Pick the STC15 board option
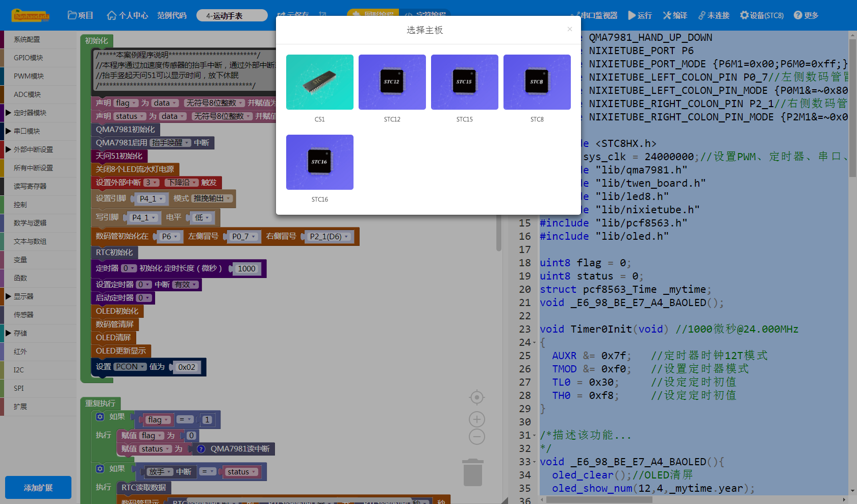Viewport: 857px width, 504px height. click(x=464, y=82)
